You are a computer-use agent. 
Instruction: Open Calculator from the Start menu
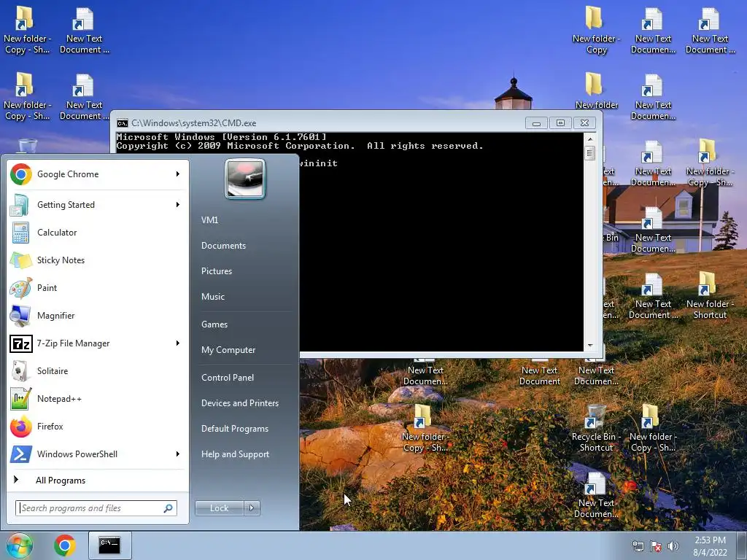[97, 233]
